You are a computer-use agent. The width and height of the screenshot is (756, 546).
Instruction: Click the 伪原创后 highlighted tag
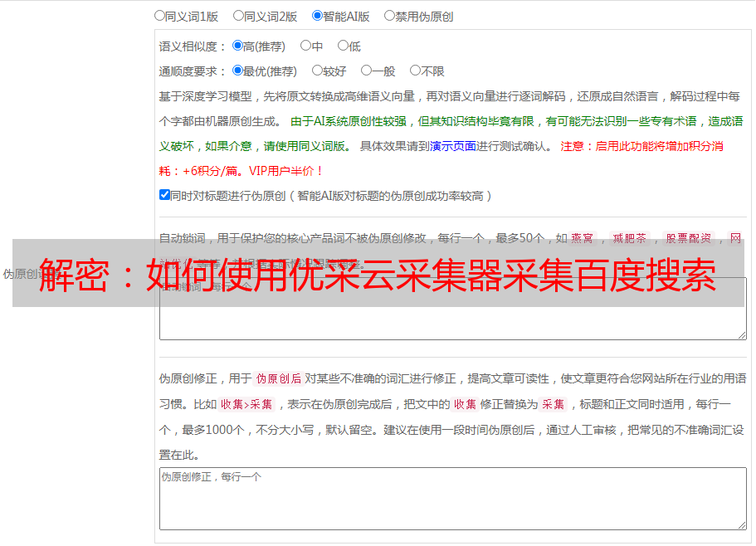click(x=279, y=378)
